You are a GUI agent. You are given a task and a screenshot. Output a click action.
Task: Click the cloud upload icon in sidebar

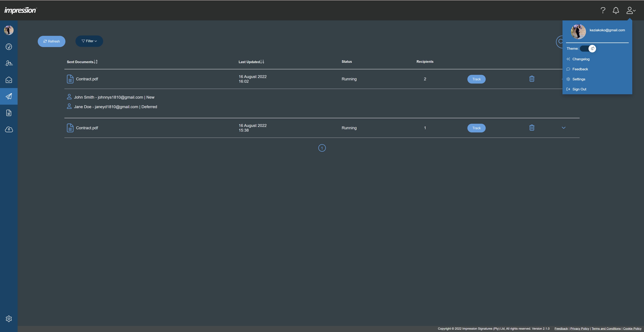9,129
